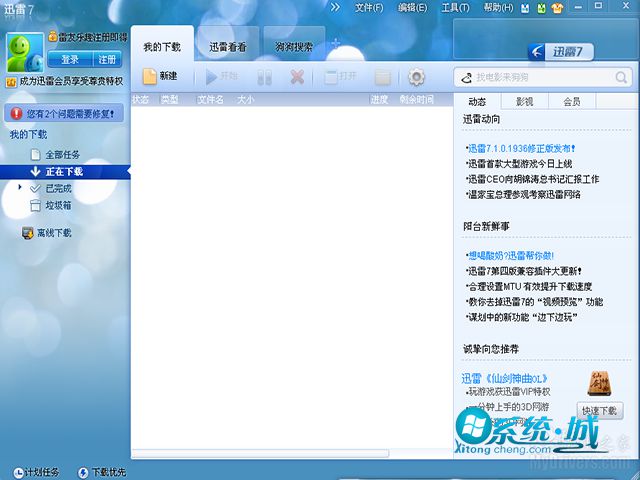Click the 雷友乐趣注册即得 link
The width and height of the screenshot is (640, 480).
coord(93,38)
